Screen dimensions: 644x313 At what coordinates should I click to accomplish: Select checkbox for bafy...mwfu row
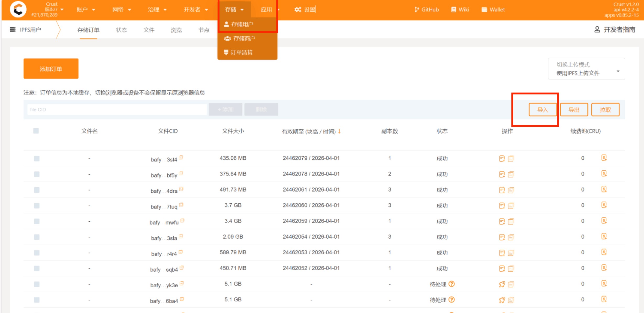[37, 221]
